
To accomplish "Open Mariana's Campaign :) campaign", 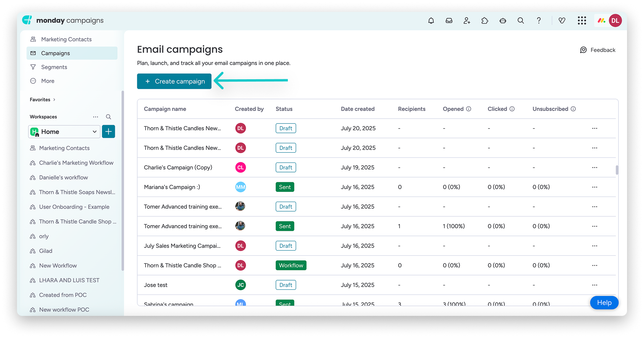I will 172,187.
